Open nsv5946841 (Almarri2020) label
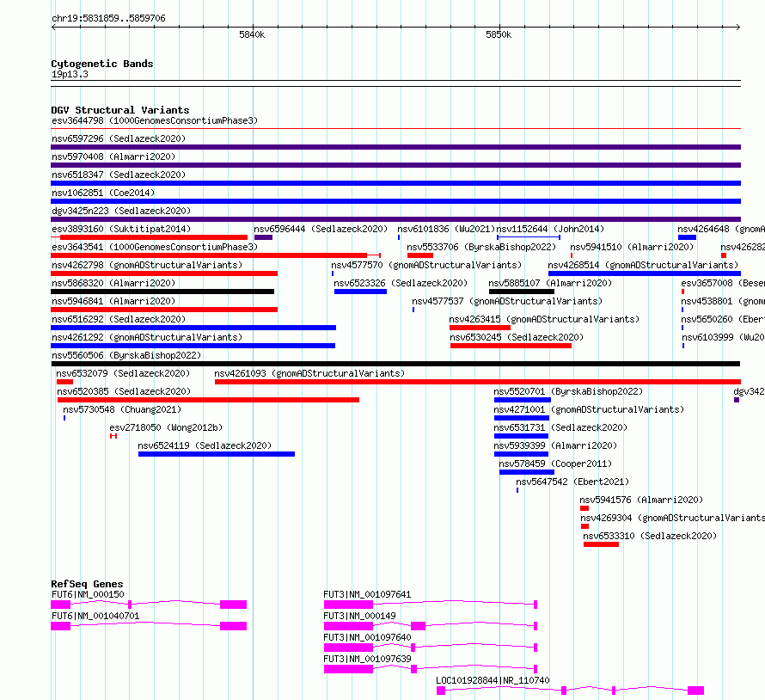 coord(113,301)
